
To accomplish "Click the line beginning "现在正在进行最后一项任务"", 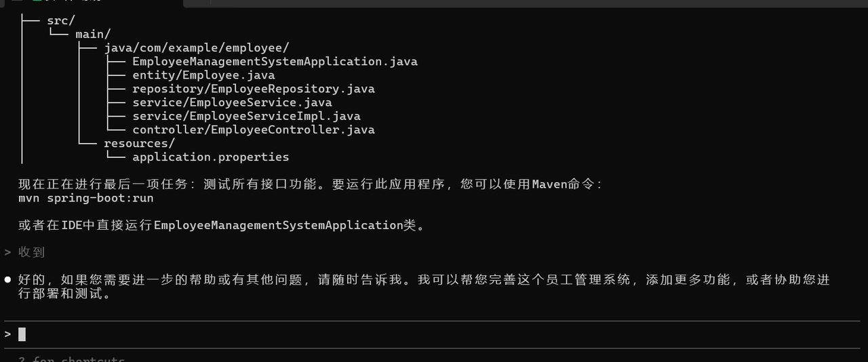I will pyautogui.click(x=311, y=184).
